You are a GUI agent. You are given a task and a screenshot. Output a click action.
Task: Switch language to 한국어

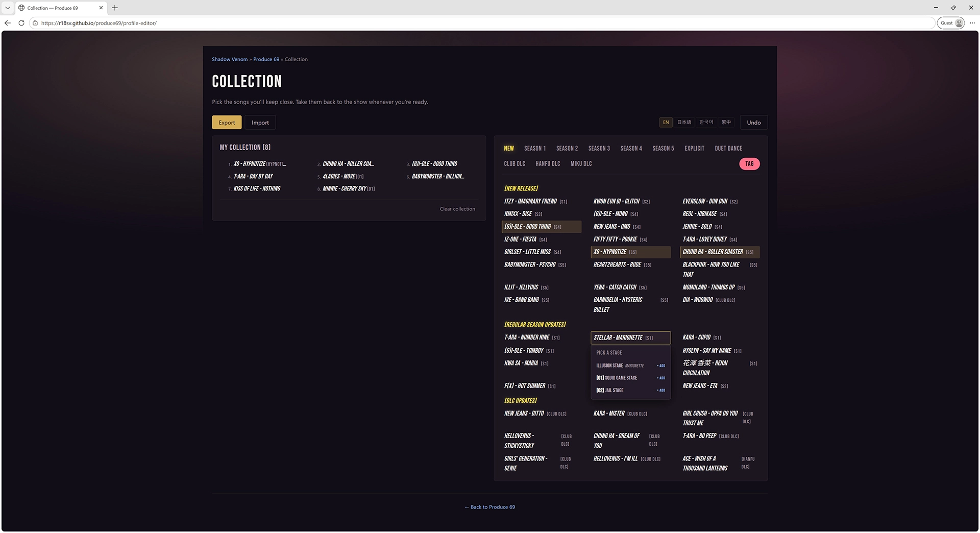(706, 123)
